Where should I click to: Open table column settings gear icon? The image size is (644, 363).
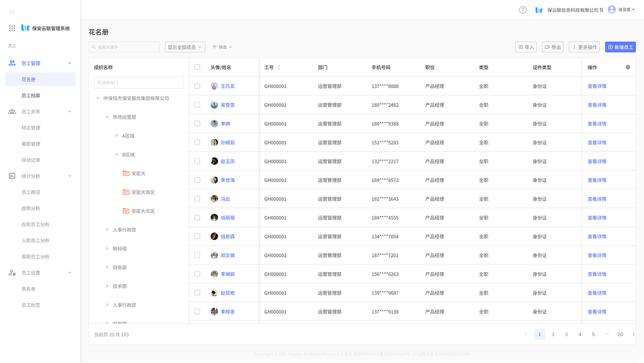[x=628, y=67]
